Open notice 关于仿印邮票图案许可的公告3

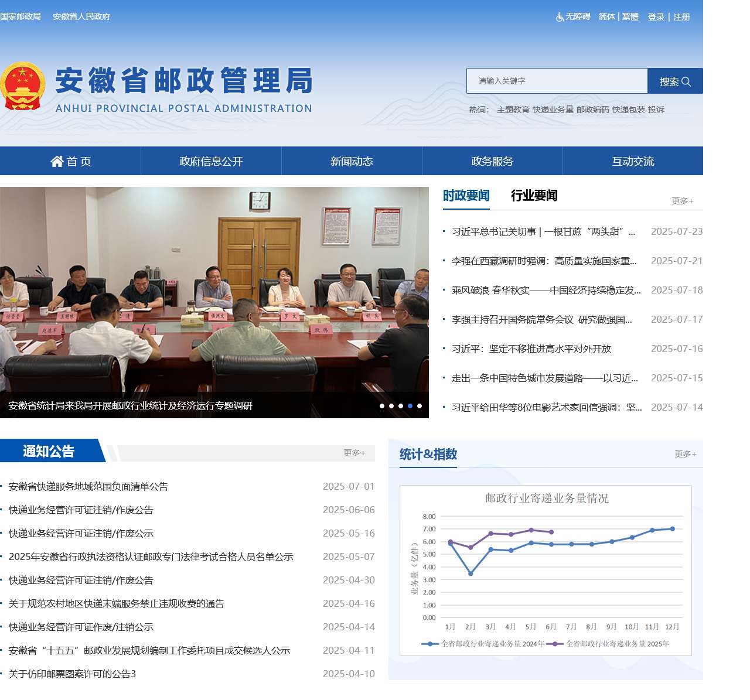[72, 674]
